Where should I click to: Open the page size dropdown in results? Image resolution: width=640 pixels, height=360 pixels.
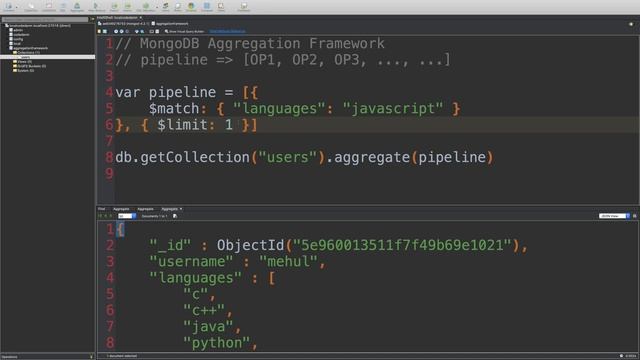(127, 216)
